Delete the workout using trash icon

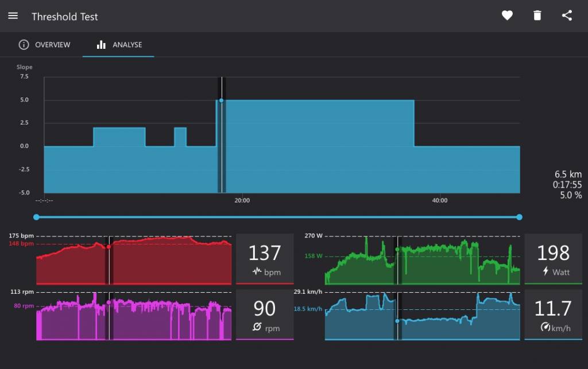(x=537, y=16)
